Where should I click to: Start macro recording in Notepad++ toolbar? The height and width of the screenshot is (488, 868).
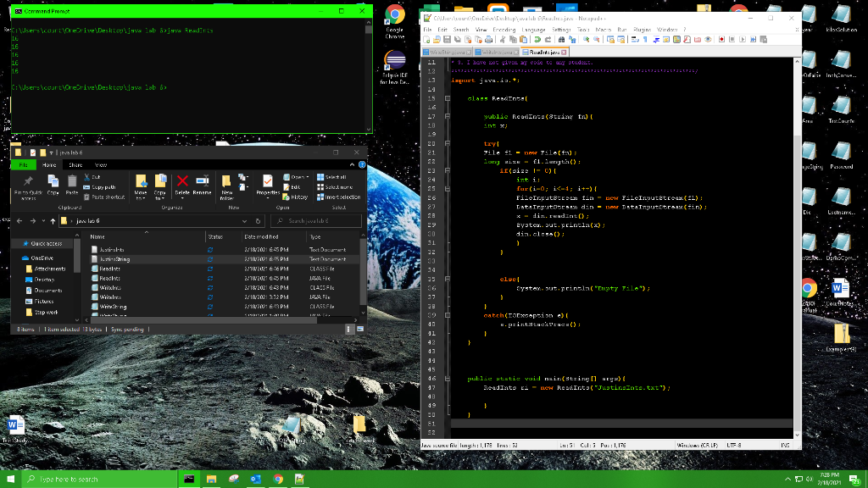[x=721, y=37]
